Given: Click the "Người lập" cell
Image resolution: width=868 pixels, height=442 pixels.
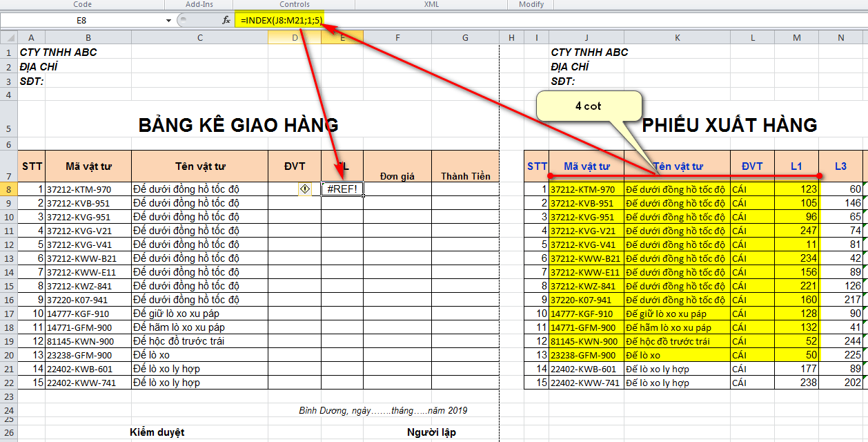Looking at the screenshot, I should 431,432.
